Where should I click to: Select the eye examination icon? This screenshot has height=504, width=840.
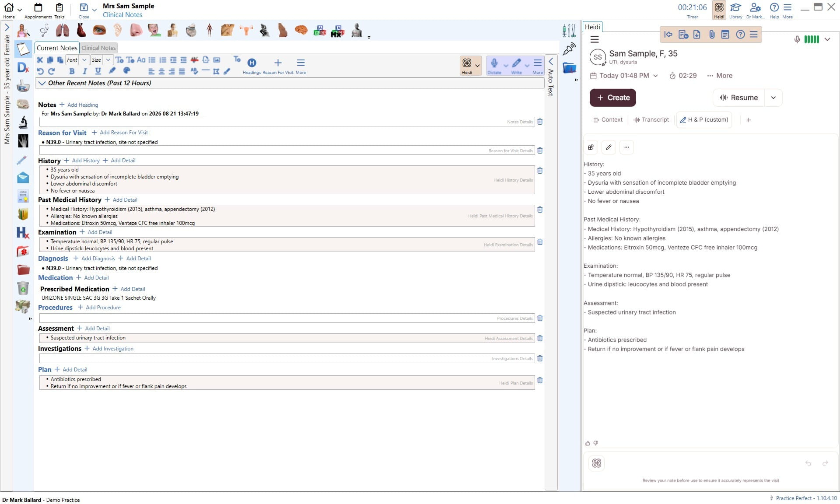pos(99,30)
